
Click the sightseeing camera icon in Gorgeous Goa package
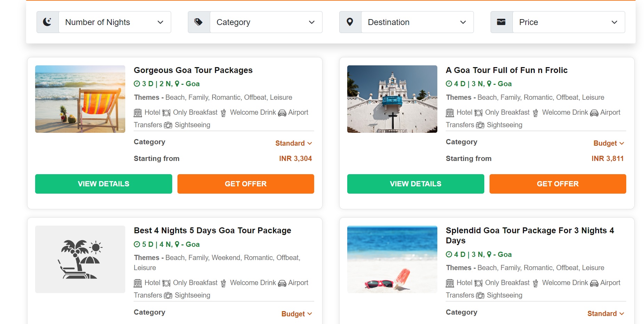(168, 125)
